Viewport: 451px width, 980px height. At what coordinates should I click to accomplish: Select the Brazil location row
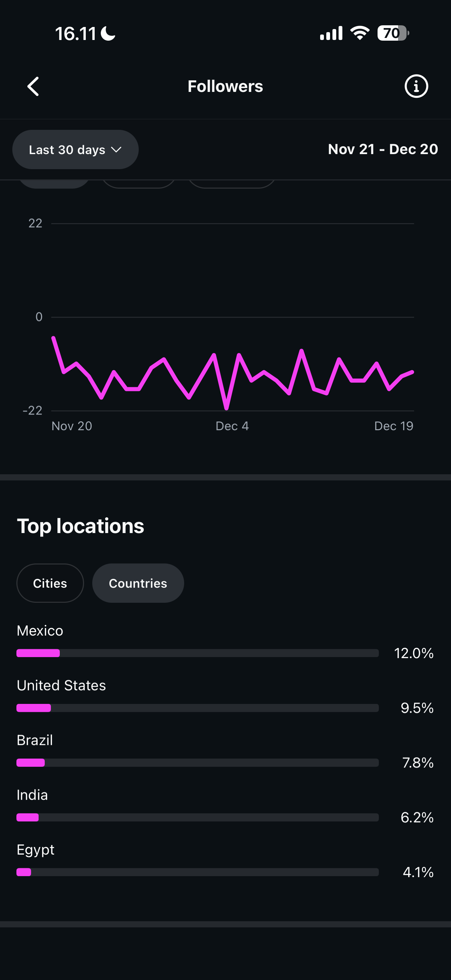(35, 740)
